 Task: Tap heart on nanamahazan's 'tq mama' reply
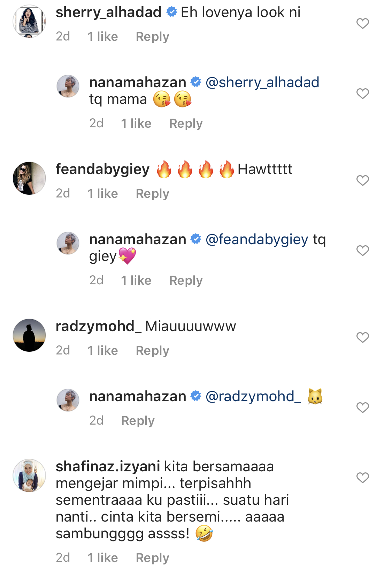[x=362, y=93]
